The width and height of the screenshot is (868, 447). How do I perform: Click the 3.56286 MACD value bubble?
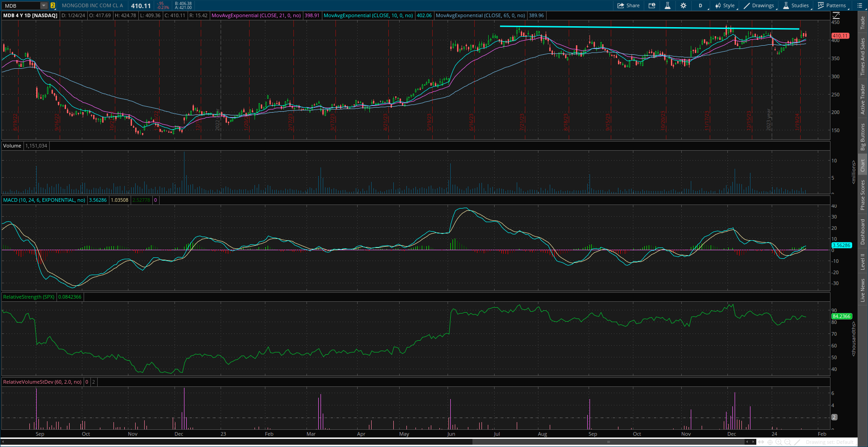842,245
